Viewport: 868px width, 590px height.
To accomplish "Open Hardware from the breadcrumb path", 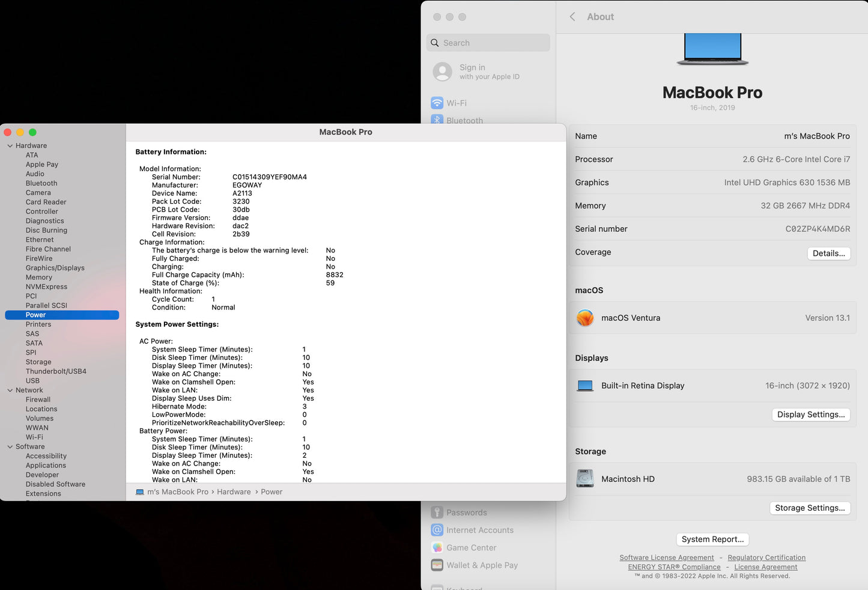I will coord(234,491).
